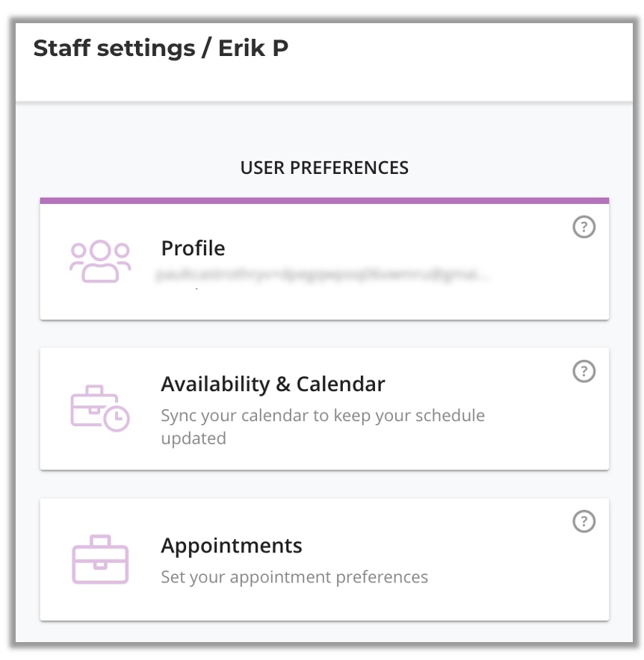Click the Profile people icon
Screen dimensions: 644x660
pos(100,261)
